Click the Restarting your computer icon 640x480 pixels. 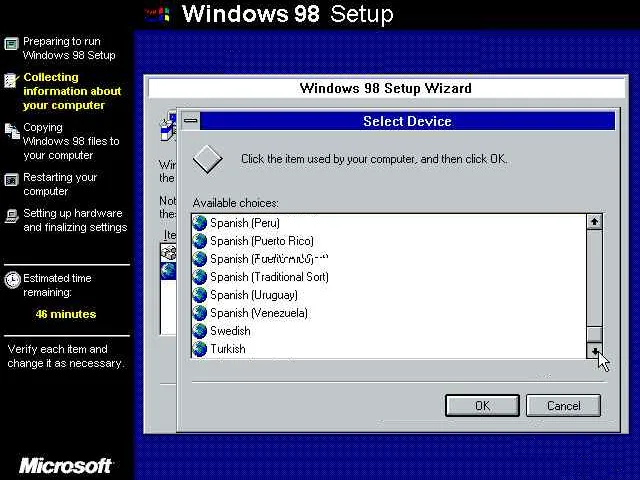coord(11,180)
